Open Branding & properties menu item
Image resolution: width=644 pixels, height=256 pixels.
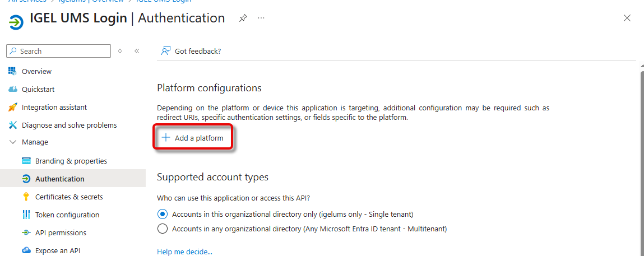tap(71, 161)
